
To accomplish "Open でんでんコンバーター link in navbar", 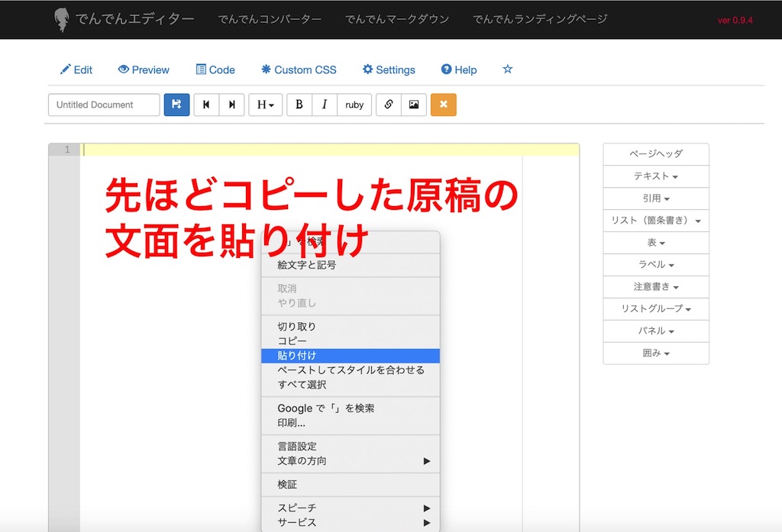I will 269,19.
